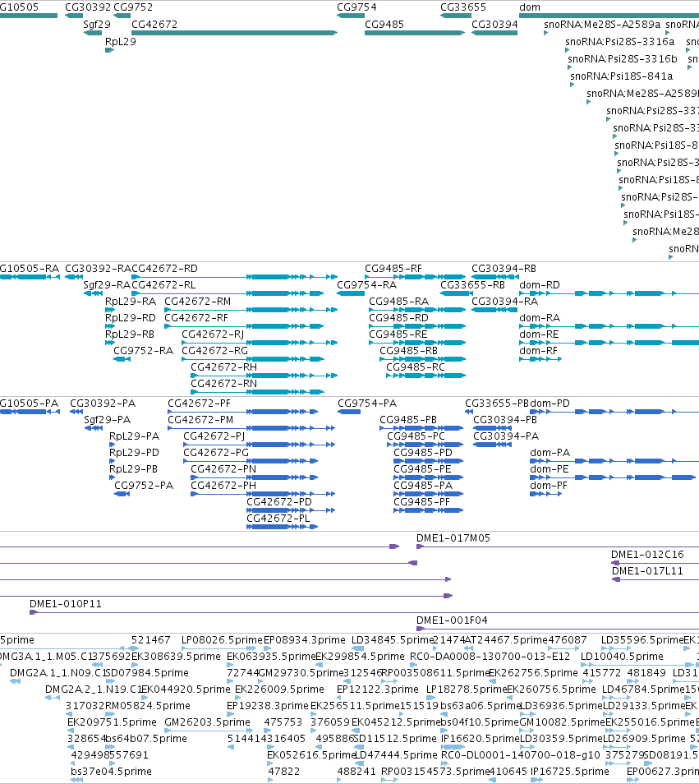Select the CG42672-RG transcript label
Viewport: 699px width, 784px height.
point(214,351)
